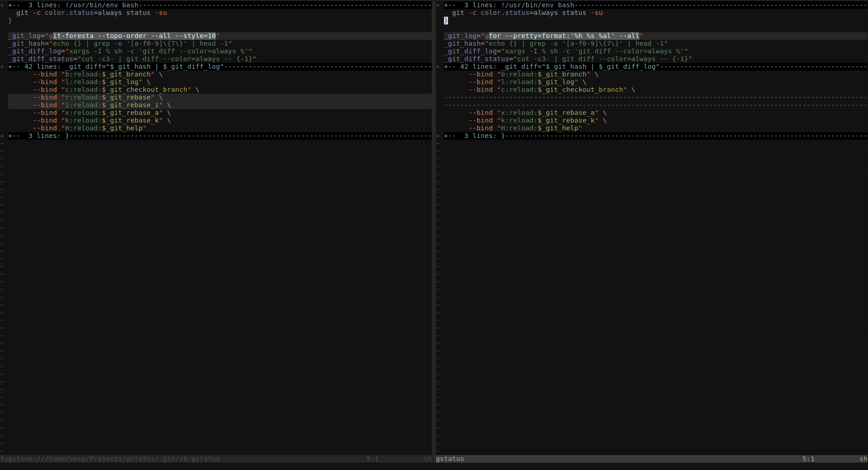Click bind 'k:reload:$_git_rebase_k' in right pane
The image size is (868, 470).
point(538,120)
